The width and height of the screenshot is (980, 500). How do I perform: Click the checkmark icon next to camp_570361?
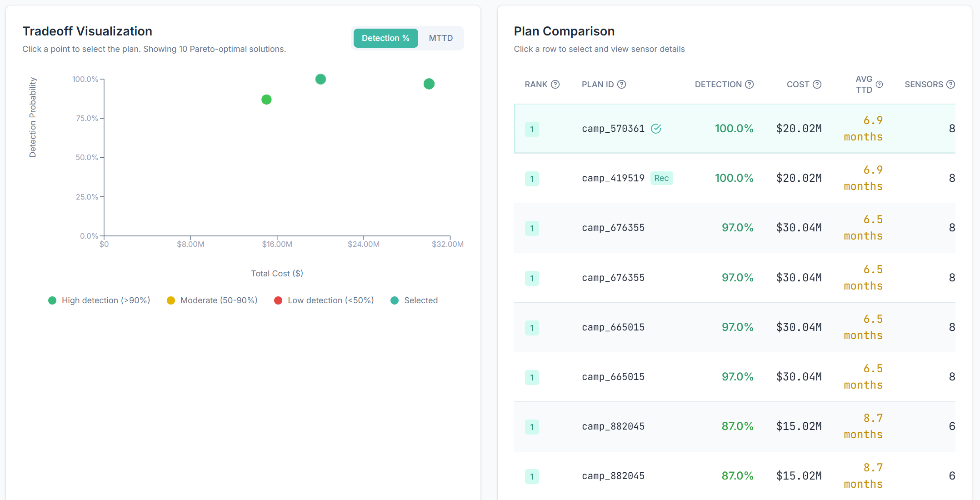656,129
